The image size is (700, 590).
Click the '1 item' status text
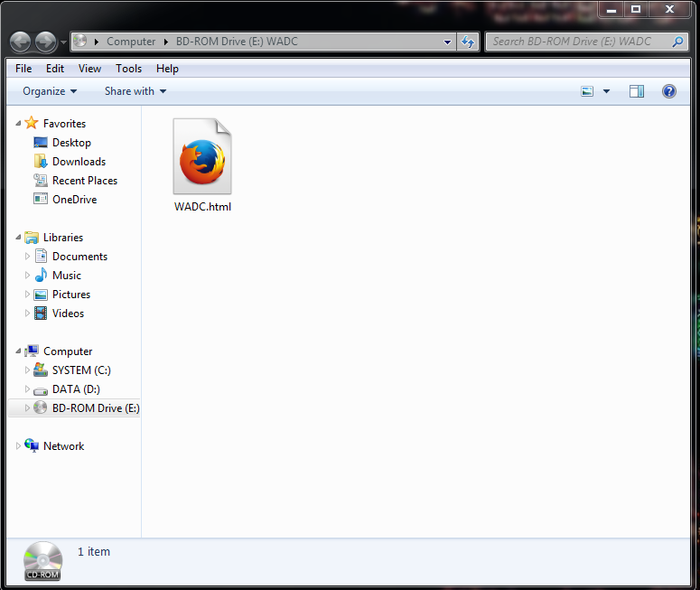(94, 552)
